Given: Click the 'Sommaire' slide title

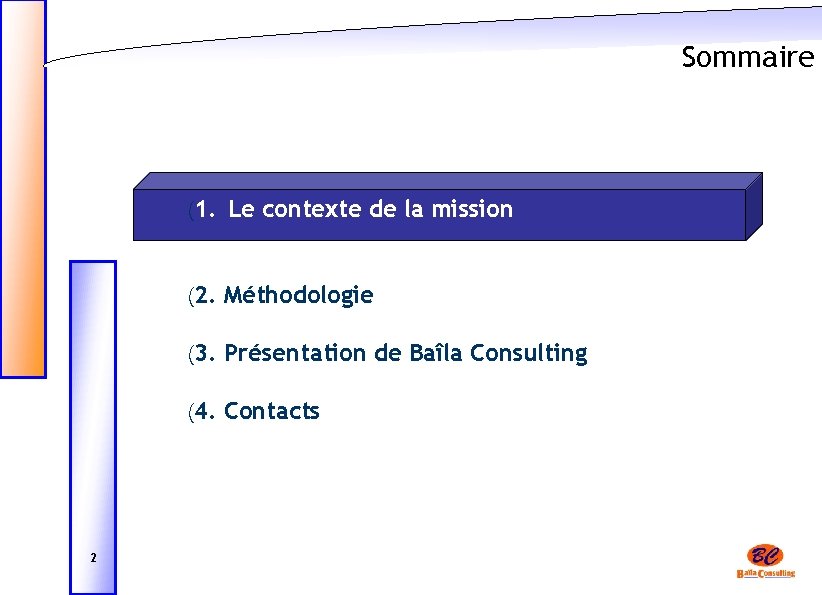Looking at the screenshot, I should [748, 58].
